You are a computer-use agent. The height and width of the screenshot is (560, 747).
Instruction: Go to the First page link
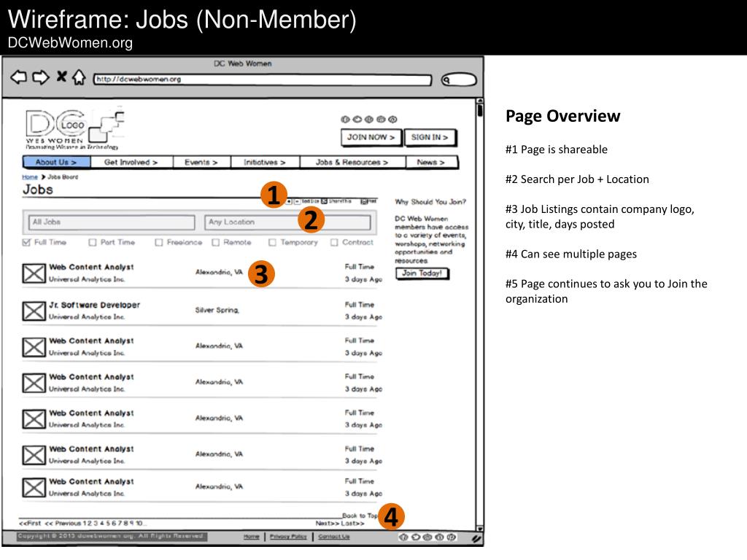29,524
